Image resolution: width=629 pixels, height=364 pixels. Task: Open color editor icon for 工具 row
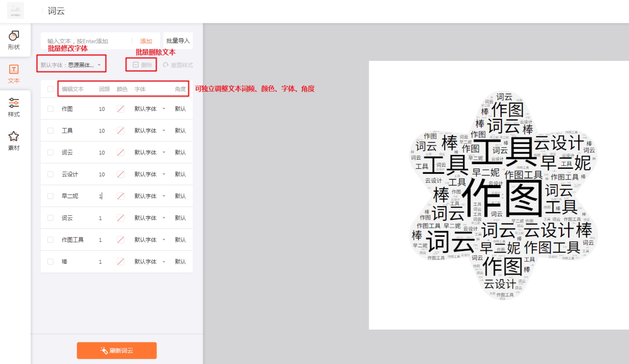(x=120, y=130)
